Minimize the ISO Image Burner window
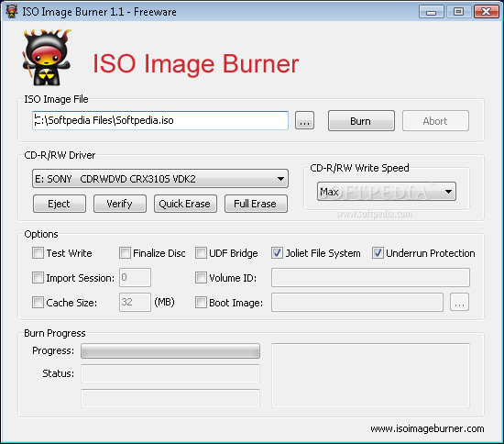The image size is (504, 444). pyautogui.click(x=432, y=12)
